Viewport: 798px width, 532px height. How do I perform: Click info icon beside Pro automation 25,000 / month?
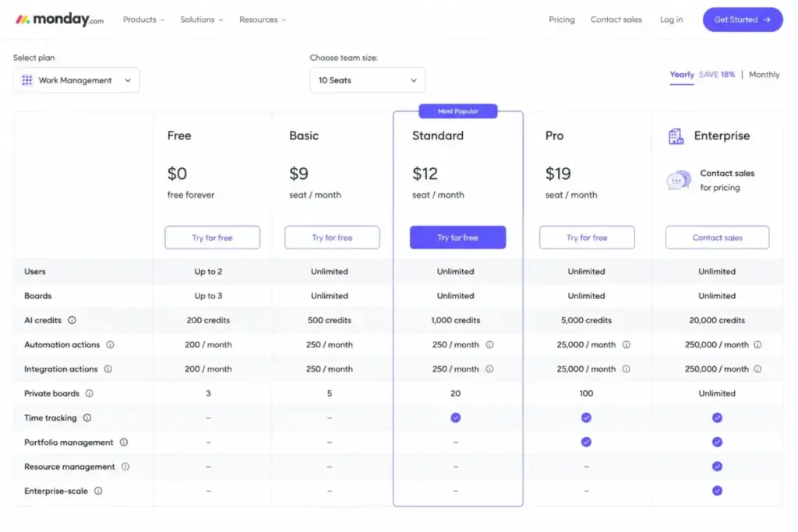626,344
